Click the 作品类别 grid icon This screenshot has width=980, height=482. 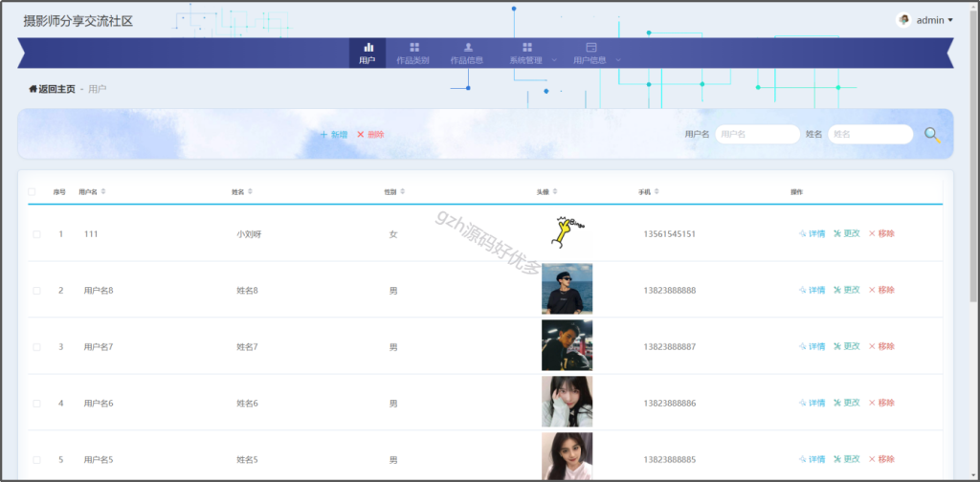click(x=414, y=47)
